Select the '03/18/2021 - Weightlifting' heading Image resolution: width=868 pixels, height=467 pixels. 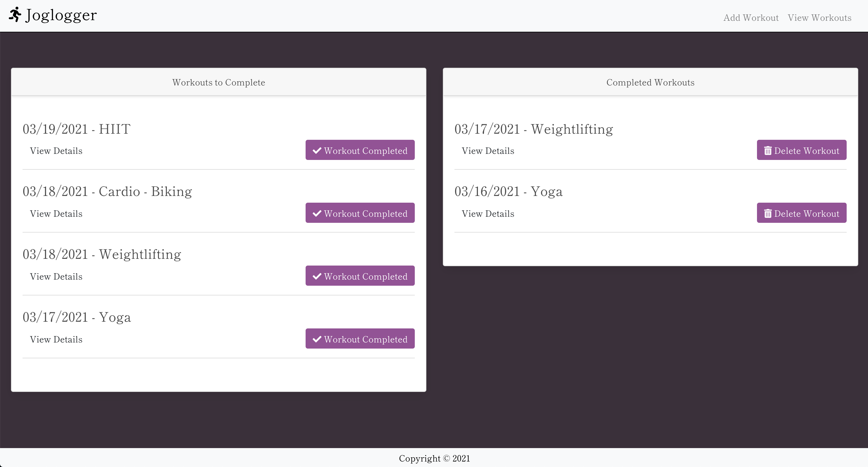tap(102, 255)
